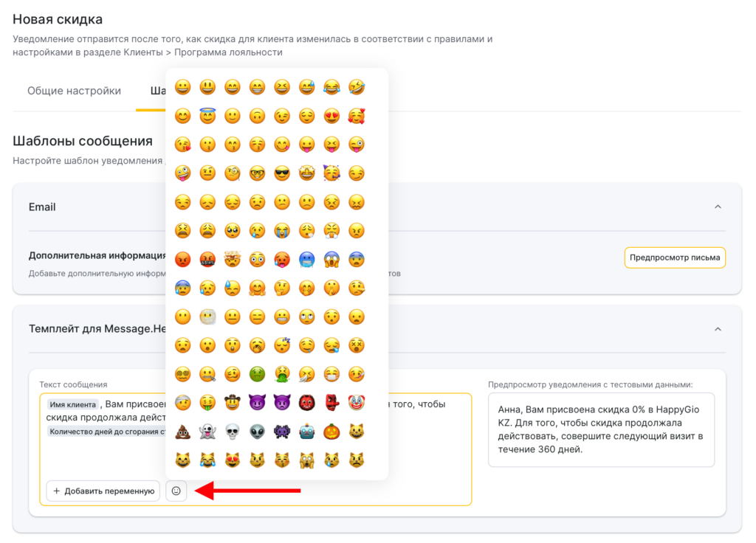
Task: Click the Предпросмотр письма button
Action: pyautogui.click(x=675, y=257)
